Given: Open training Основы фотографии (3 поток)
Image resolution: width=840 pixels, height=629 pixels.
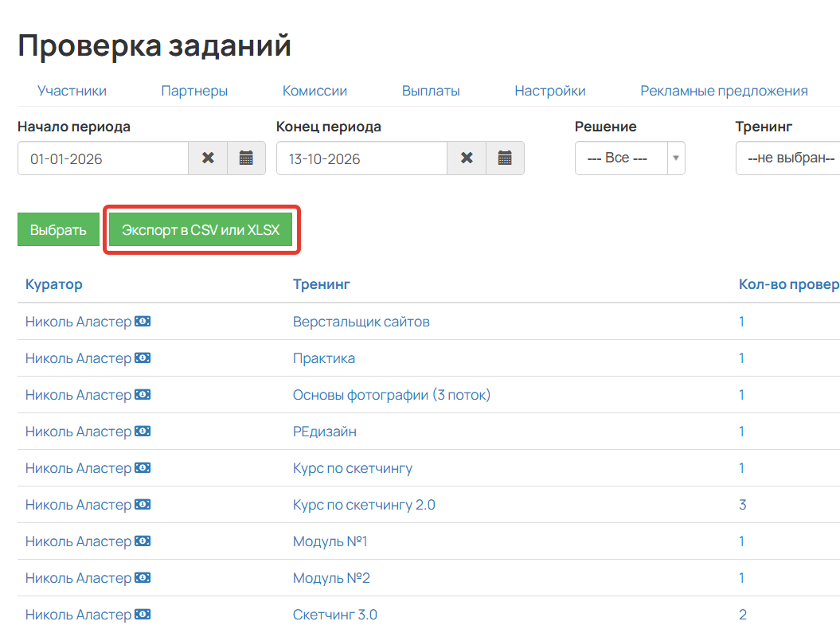Looking at the screenshot, I should [x=392, y=395].
